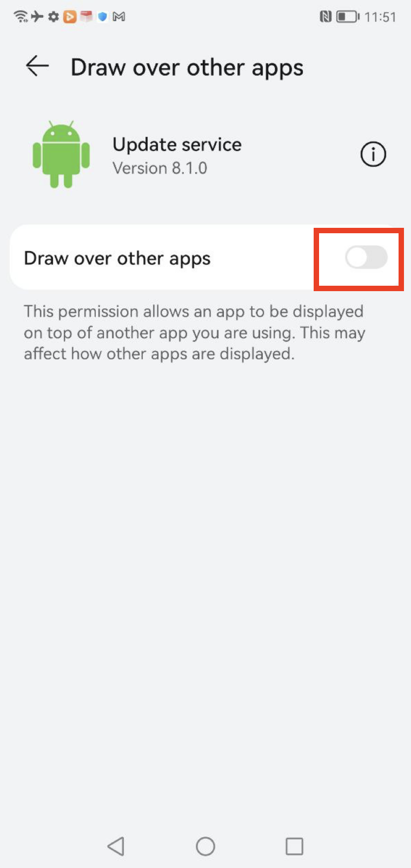Tap the orange play notification icon
Viewport: 411px width, 868px height.
70,17
